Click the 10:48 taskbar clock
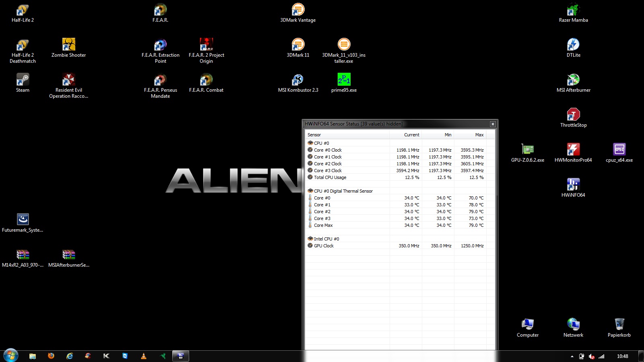Image resolution: width=644 pixels, height=362 pixels. [622, 356]
